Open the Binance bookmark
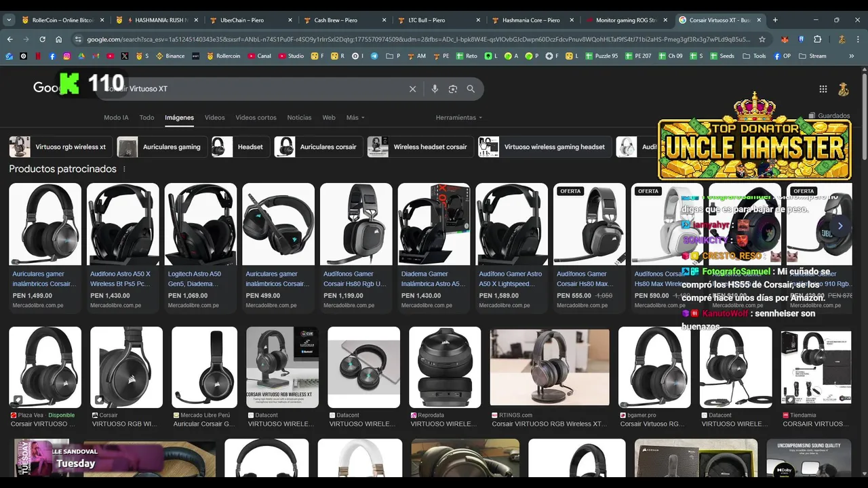Viewport: 868px width, 488px height. point(170,56)
